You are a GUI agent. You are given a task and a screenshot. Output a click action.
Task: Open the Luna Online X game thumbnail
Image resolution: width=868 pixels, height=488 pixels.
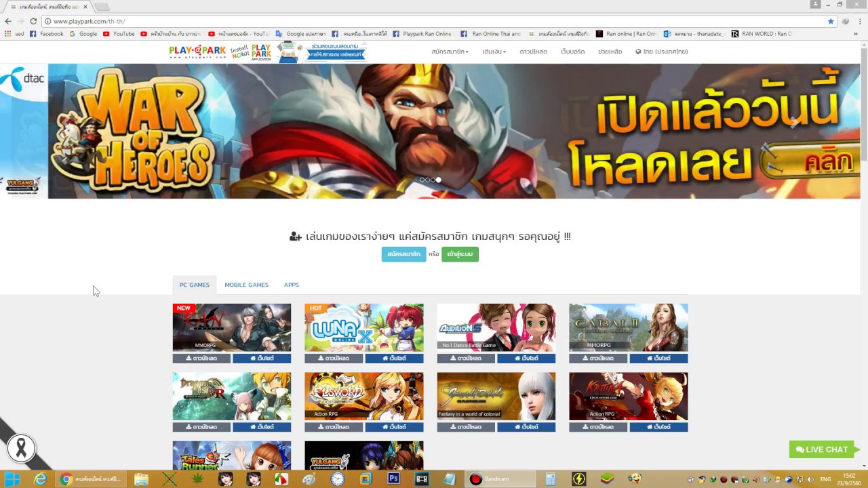pos(364,327)
